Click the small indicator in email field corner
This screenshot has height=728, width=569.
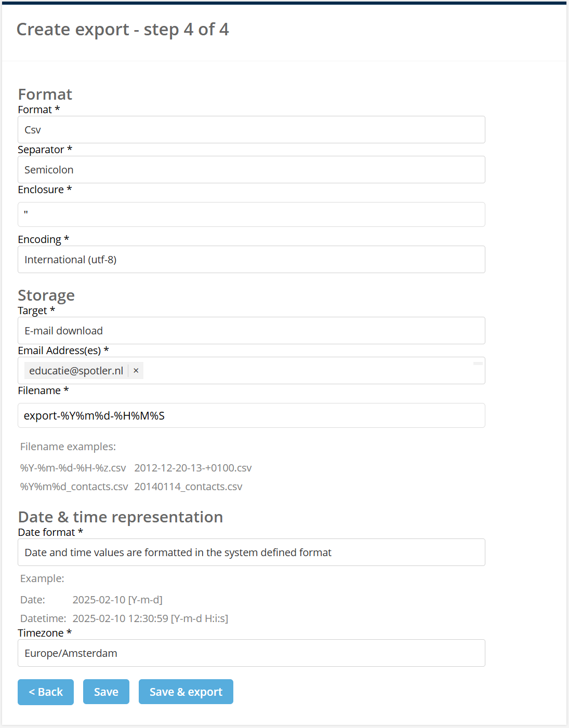(x=478, y=363)
